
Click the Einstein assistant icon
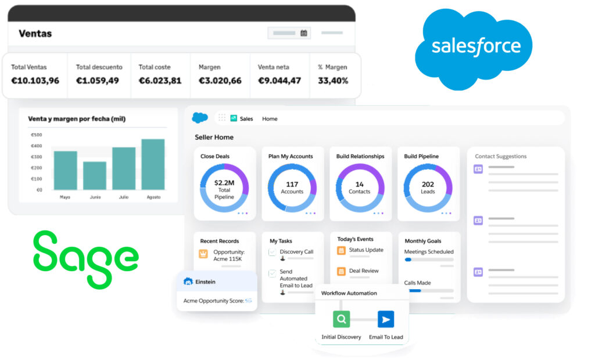click(x=188, y=281)
